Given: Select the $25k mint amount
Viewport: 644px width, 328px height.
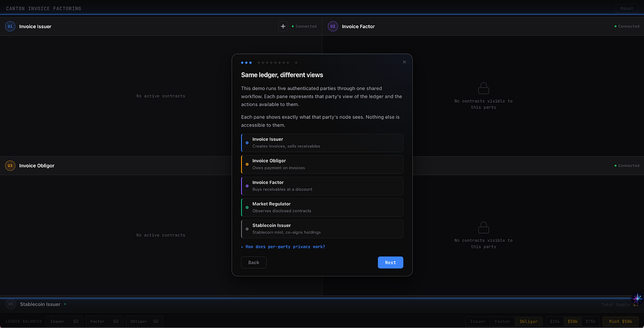Looking at the screenshot, I should click(x=554, y=321).
